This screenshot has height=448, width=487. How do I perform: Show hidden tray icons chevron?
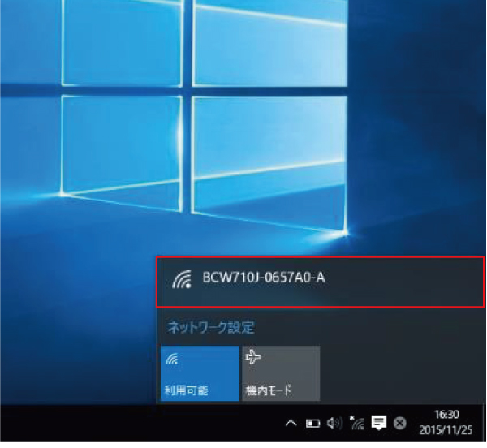point(291,423)
